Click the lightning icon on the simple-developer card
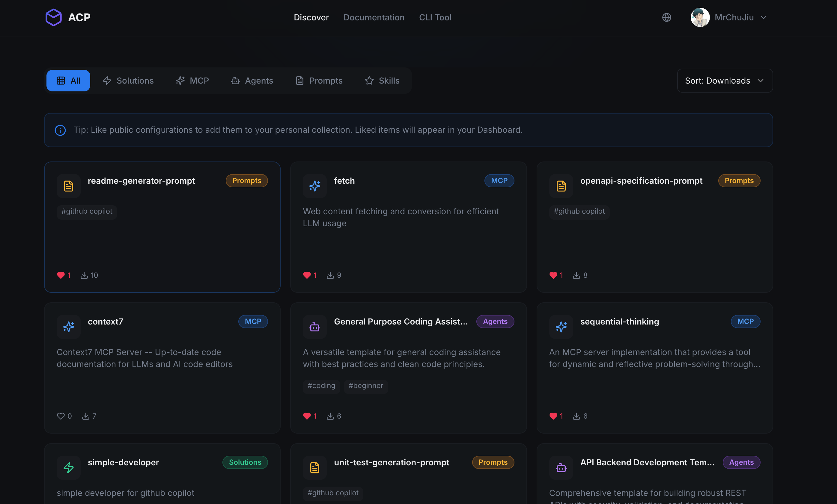This screenshot has height=504, width=837. click(x=69, y=468)
